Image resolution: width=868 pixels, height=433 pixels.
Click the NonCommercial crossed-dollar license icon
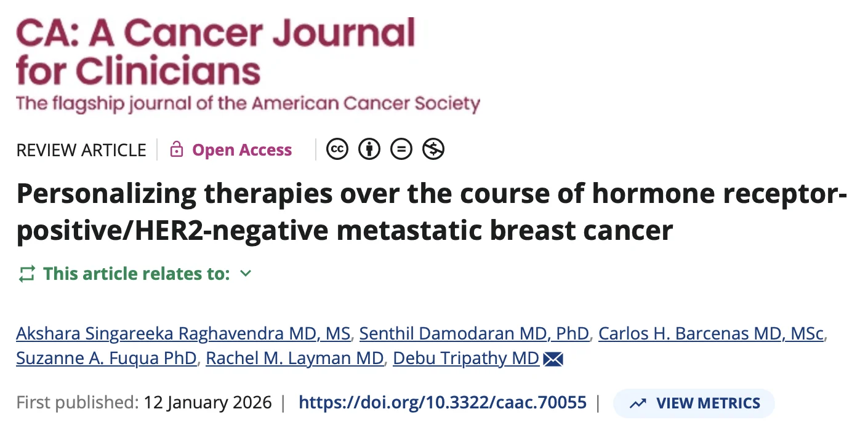click(x=433, y=149)
